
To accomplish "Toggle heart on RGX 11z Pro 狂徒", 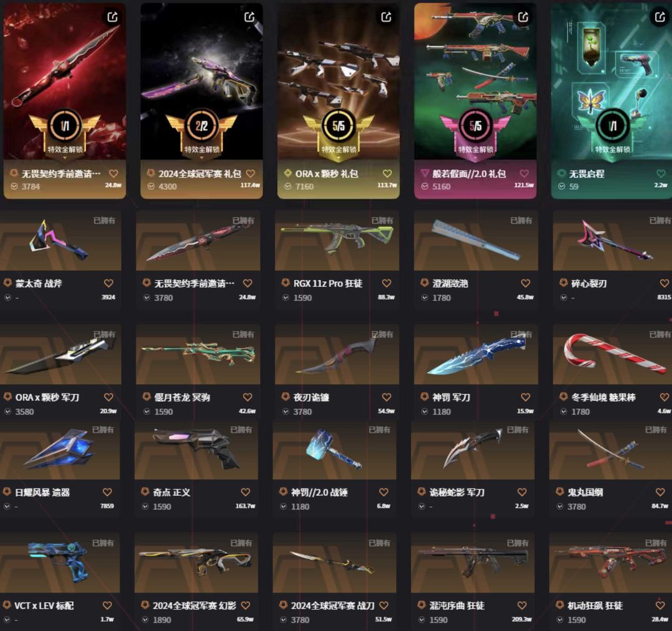I will (386, 283).
